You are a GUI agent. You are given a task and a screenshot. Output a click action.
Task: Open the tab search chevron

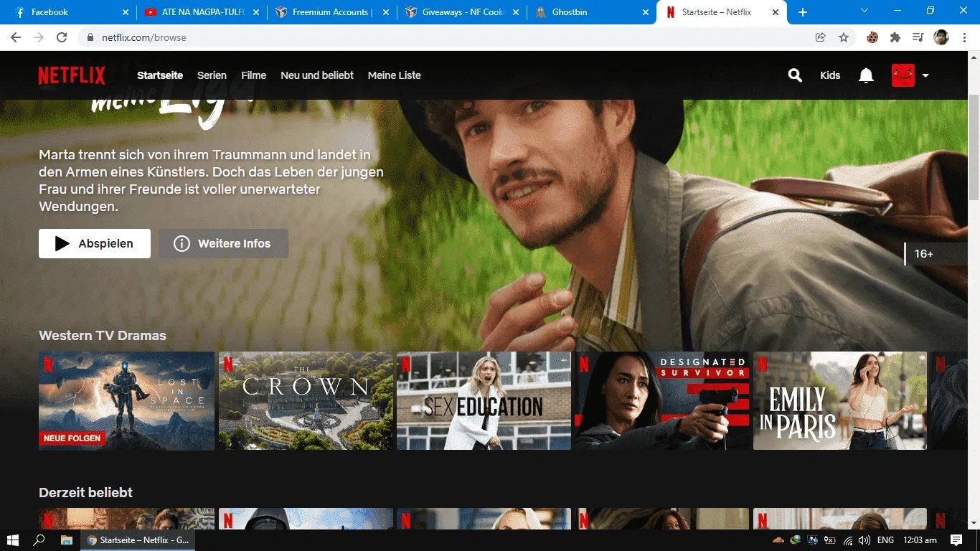[864, 11]
